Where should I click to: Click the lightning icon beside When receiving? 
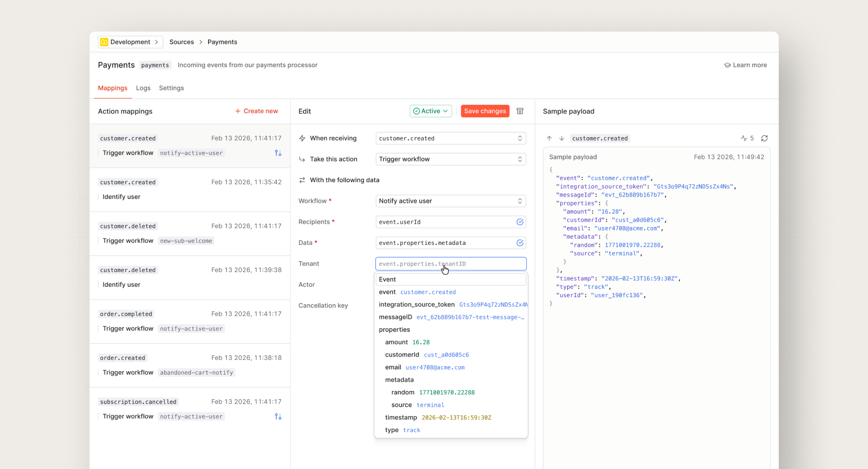point(302,138)
